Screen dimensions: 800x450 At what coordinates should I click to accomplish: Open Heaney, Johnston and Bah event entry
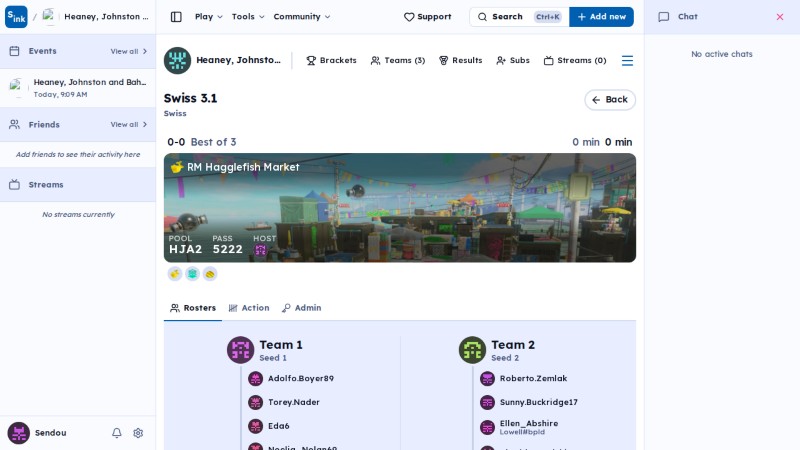click(78, 88)
